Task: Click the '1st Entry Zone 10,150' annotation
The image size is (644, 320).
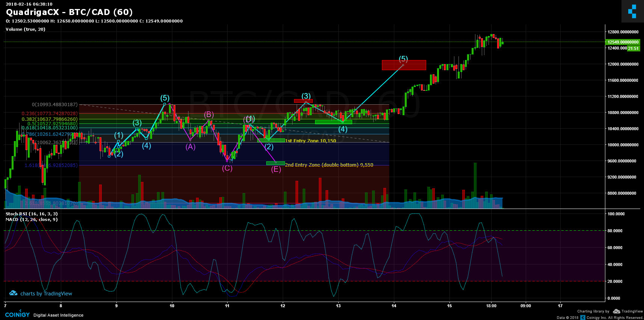Action: point(311,141)
